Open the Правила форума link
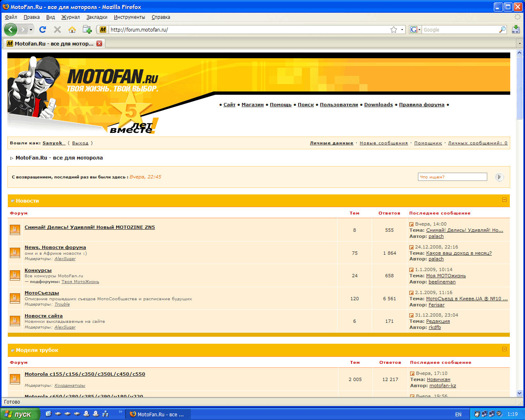The image size is (525, 420). point(422,105)
